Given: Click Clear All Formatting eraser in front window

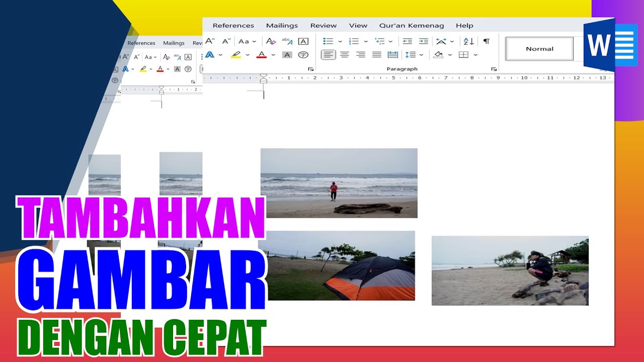Looking at the screenshot, I should tap(271, 41).
